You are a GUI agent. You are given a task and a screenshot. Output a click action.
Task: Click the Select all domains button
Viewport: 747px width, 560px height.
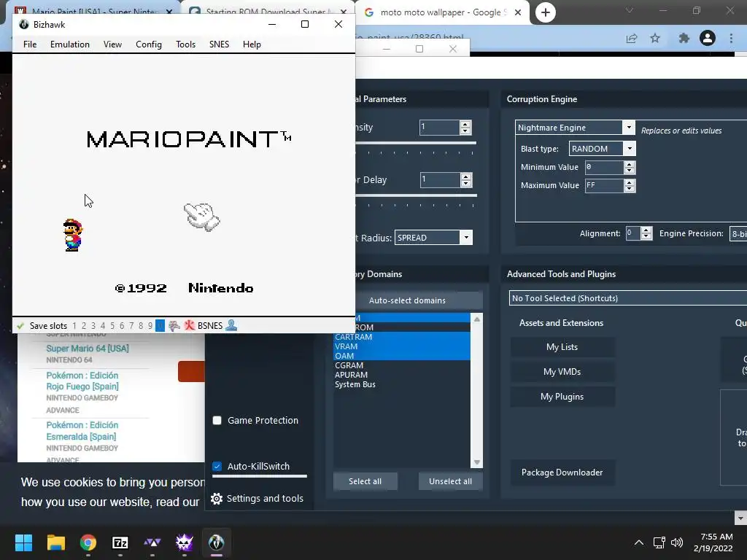pyautogui.click(x=365, y=481)
